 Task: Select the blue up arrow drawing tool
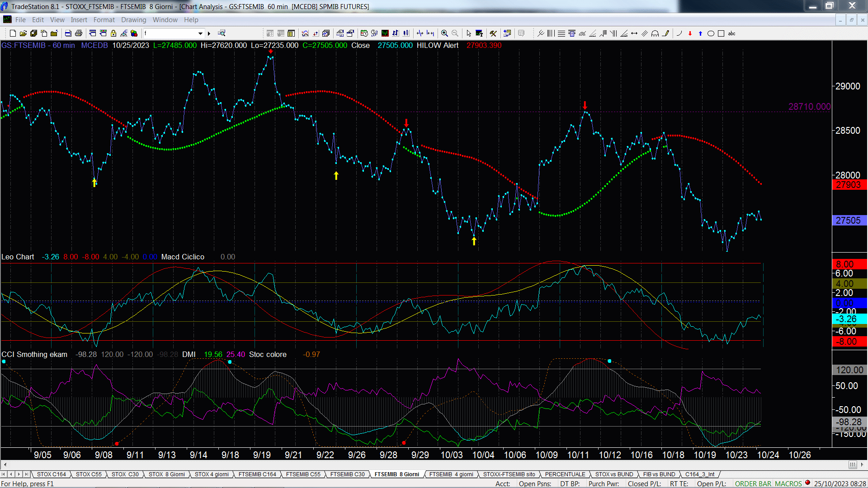700,33
